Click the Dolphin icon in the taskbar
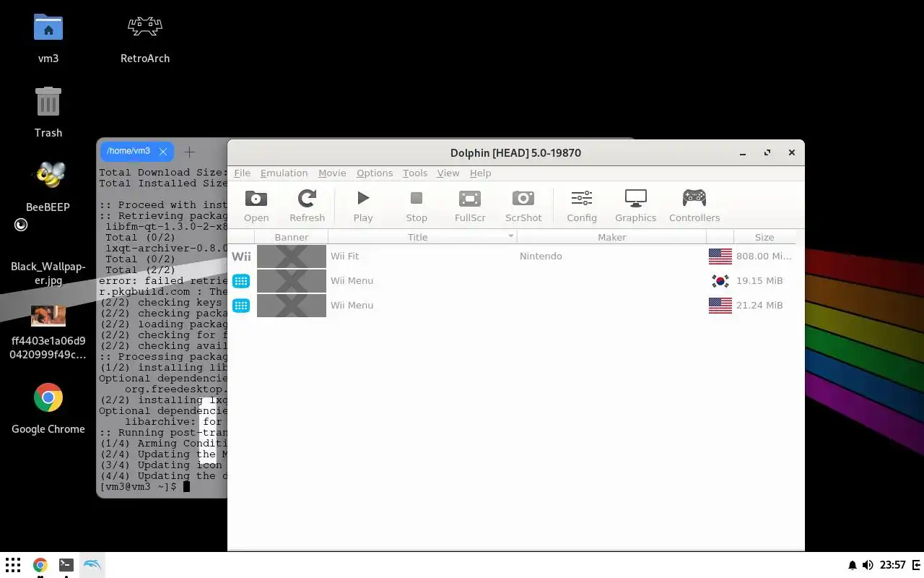Image resolution: width=924 pixels, height=578 pixels. (92, 565)
